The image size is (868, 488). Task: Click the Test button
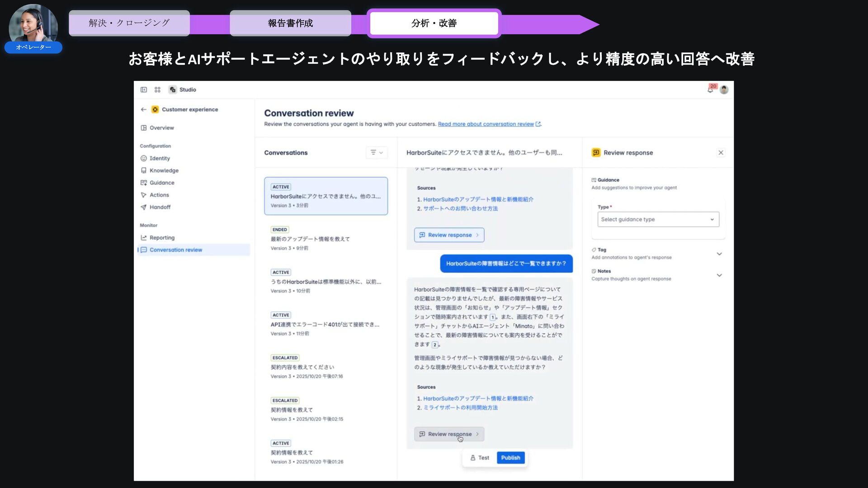tap(480, 458)
